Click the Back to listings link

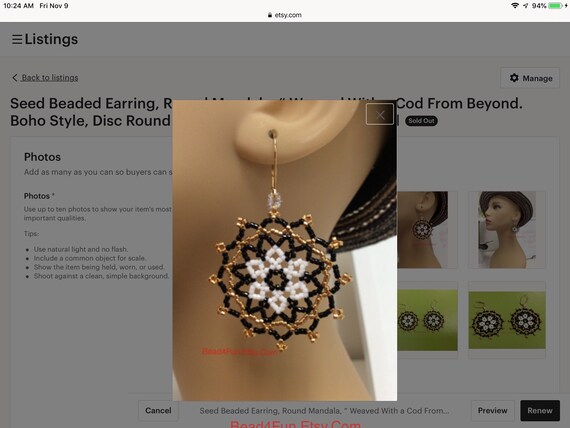click(50, 77)
